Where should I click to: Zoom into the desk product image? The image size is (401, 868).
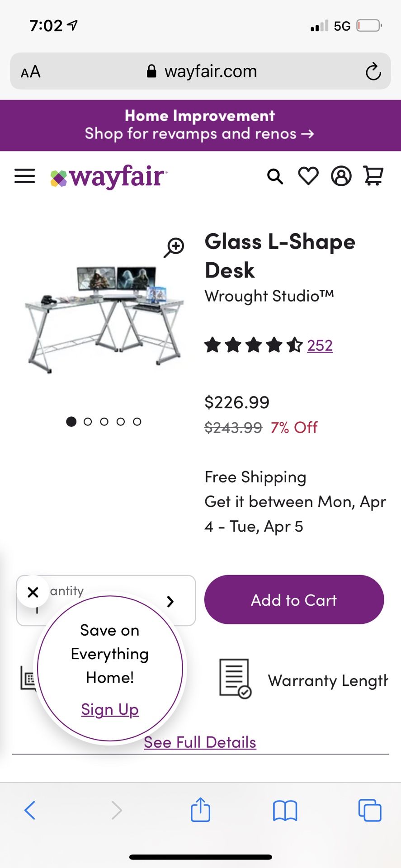click(174, 247)
